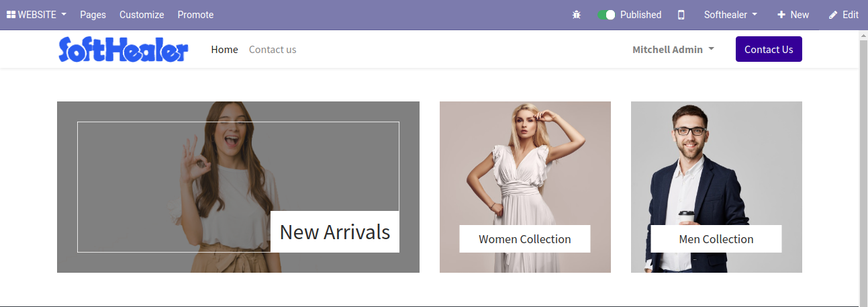The image size is (868, 307).
Task: Open the Pages menu
Action: (93, 15)
